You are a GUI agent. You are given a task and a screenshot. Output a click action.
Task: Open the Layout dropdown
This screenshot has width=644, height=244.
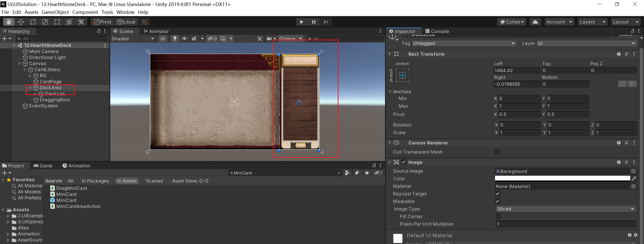pos(626,22)
